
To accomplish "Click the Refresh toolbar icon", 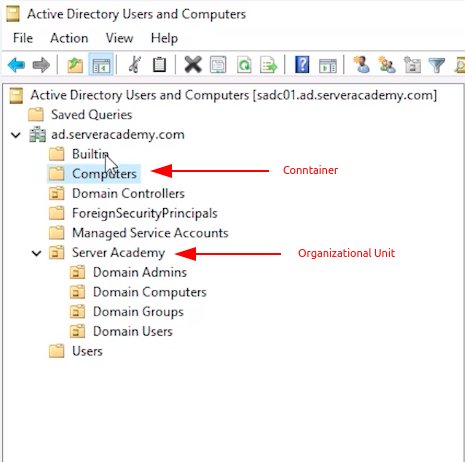I will coord(244,65).
